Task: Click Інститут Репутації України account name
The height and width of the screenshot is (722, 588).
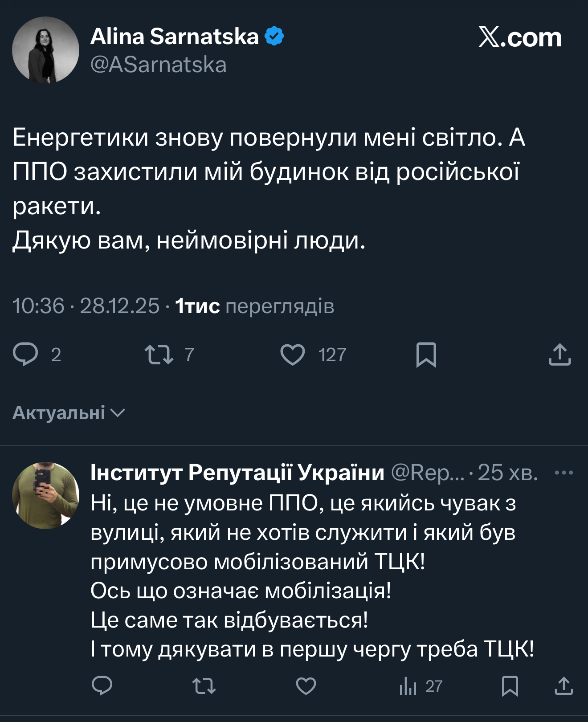Action: pyautogui.click(x=237, y=473)
